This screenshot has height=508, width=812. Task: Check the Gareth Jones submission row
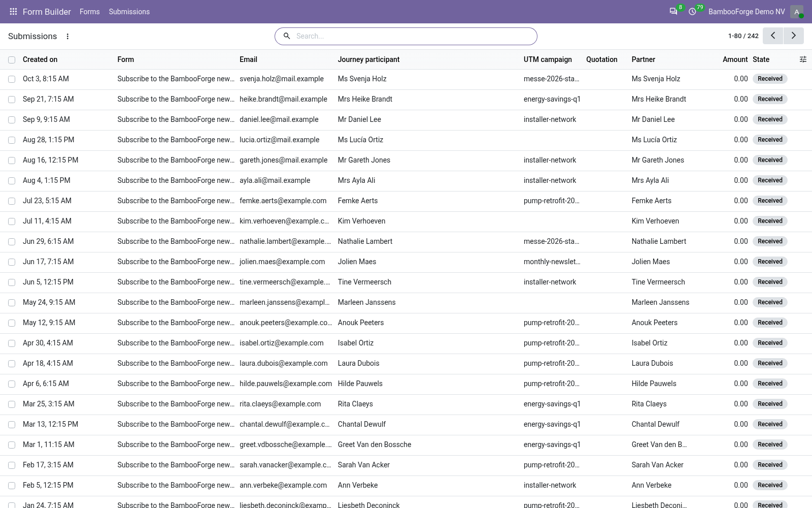12,161
